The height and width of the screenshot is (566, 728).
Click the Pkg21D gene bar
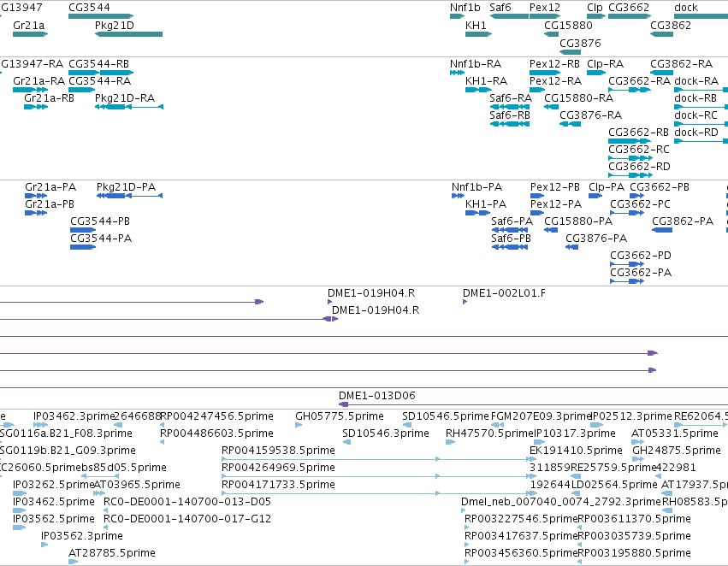pyautogui.click(x=128, y=34)
